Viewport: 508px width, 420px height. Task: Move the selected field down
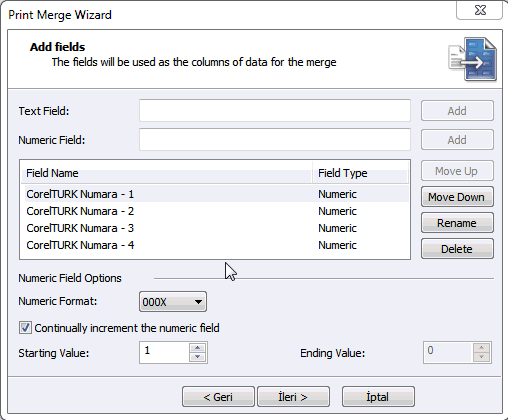(x=457, y=197)
